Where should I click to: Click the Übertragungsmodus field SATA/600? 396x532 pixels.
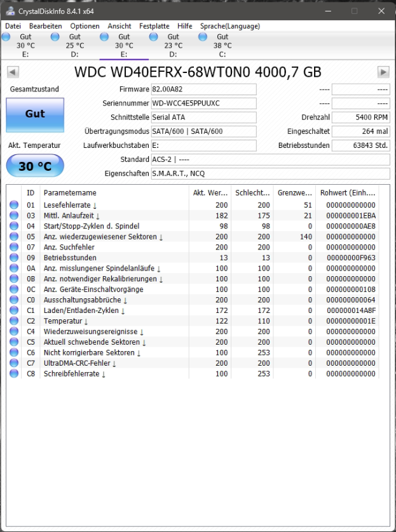(x=204, y=131)
